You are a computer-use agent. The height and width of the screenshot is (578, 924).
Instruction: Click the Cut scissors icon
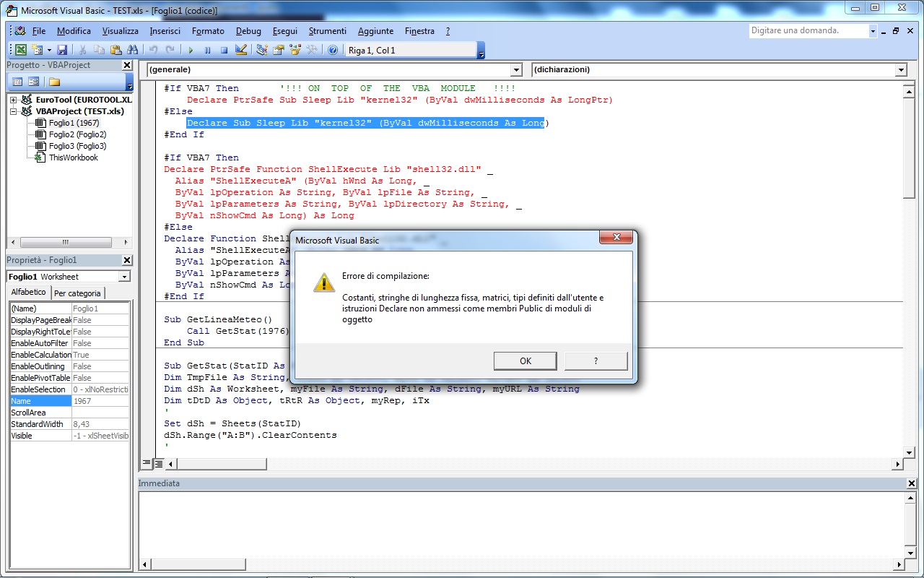(x=82, y=50)
